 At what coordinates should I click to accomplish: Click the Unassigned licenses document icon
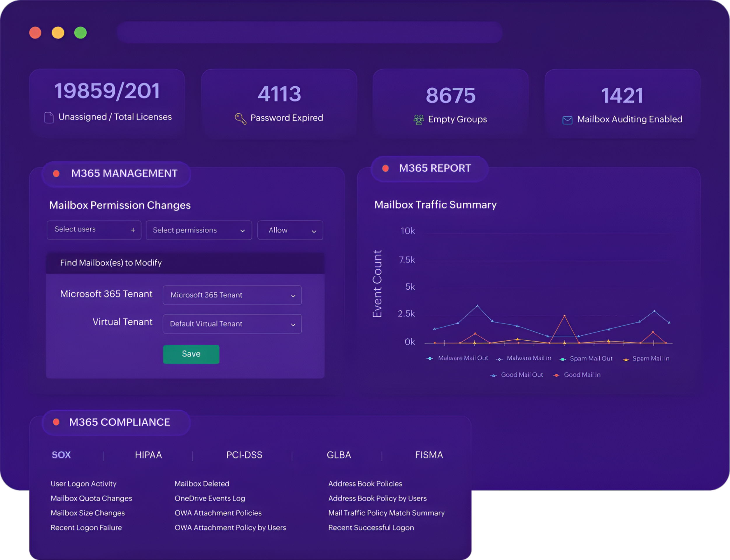pyautogui.click(x=49, y=118)
